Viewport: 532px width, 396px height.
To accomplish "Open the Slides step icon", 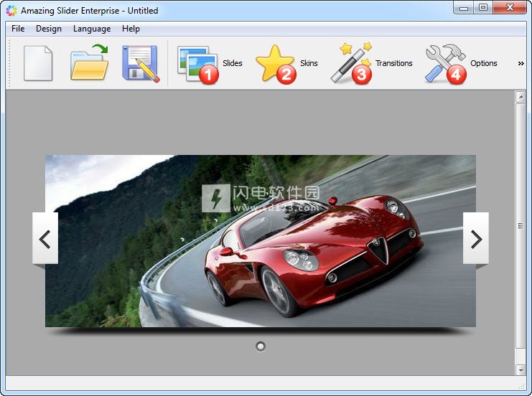I will 198,65.
